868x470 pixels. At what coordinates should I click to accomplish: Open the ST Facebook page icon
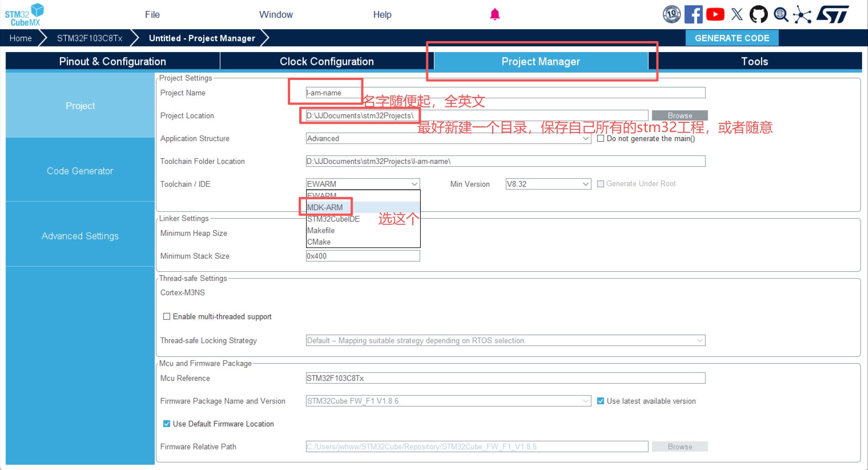[693, 15]
